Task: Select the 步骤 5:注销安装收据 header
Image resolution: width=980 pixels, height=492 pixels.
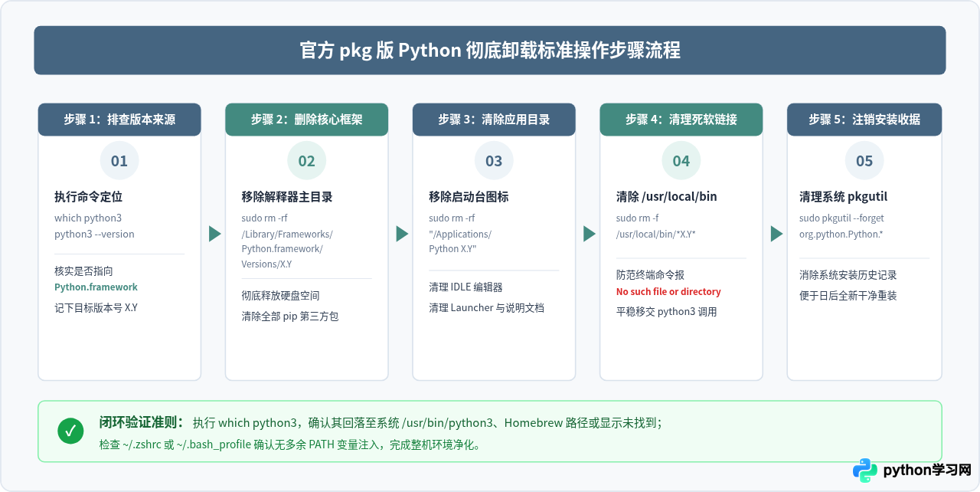Action: coord(864,120)
